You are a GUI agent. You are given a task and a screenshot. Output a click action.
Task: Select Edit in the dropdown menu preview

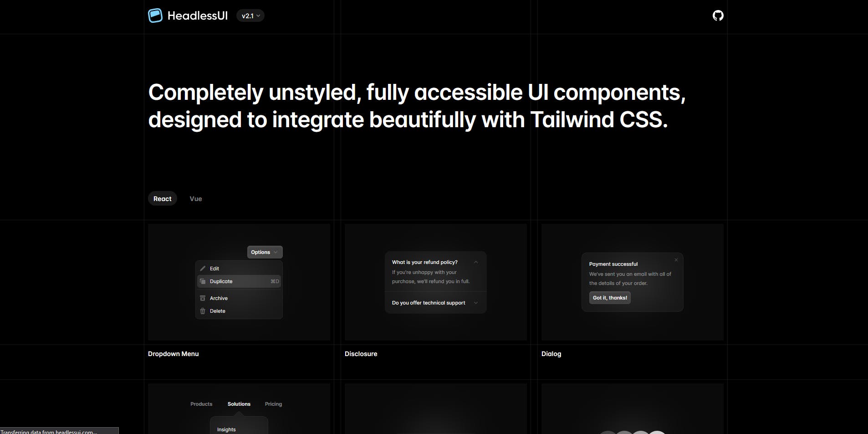(x=239, y=269)
